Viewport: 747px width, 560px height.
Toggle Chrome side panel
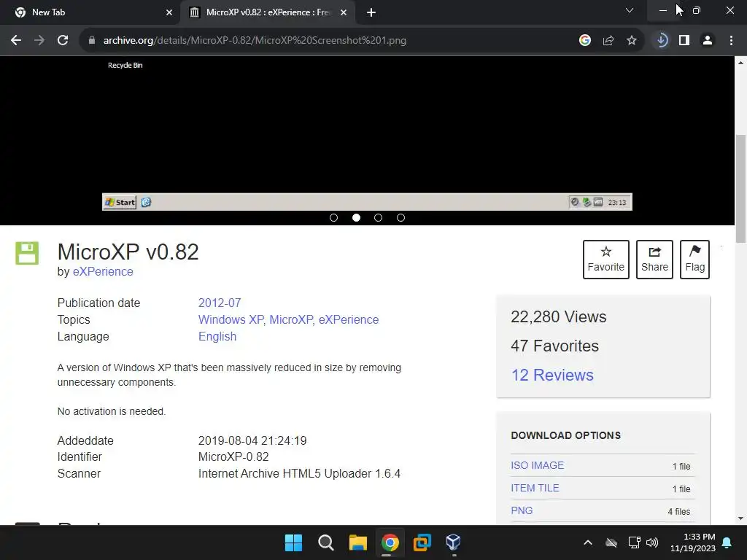click(x=684, y=41)
